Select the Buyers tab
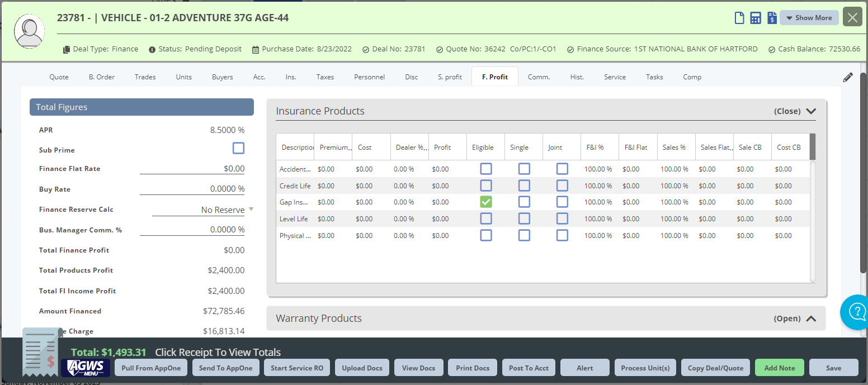 pyautogui.click(x=223, y=77)
